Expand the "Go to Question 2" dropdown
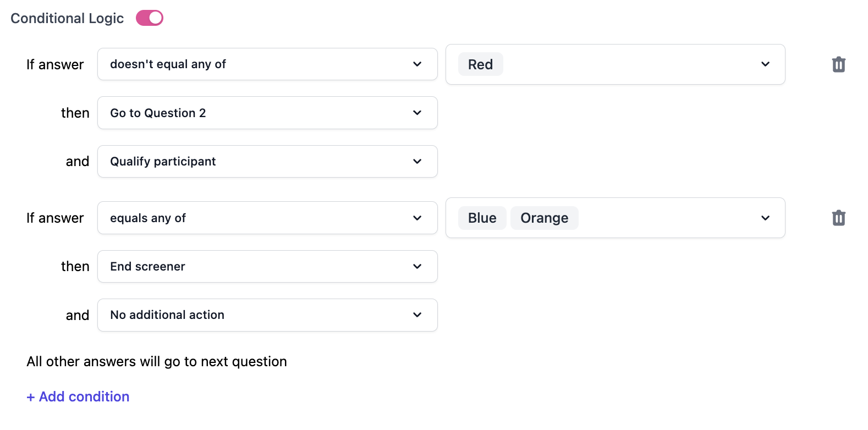The height and width of the screenshot is (430, 868). coord(267,113)
